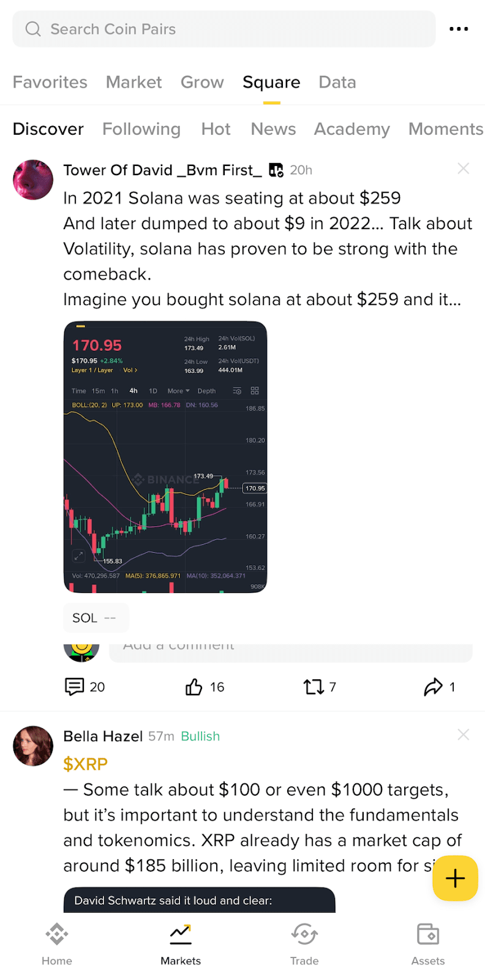Open the three-dot more options menu
Viewport: 485px width, 980px height.
coord(459,29)
